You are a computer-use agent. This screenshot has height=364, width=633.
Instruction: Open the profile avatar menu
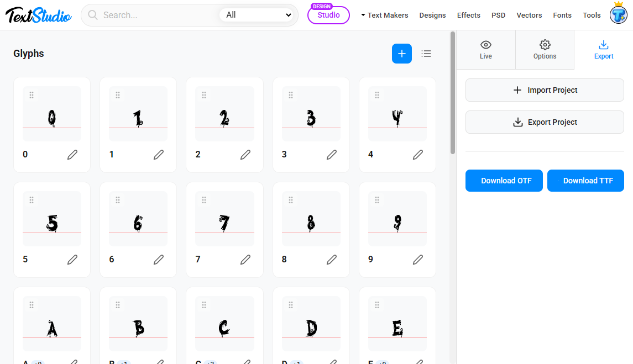tap(618, 15)
